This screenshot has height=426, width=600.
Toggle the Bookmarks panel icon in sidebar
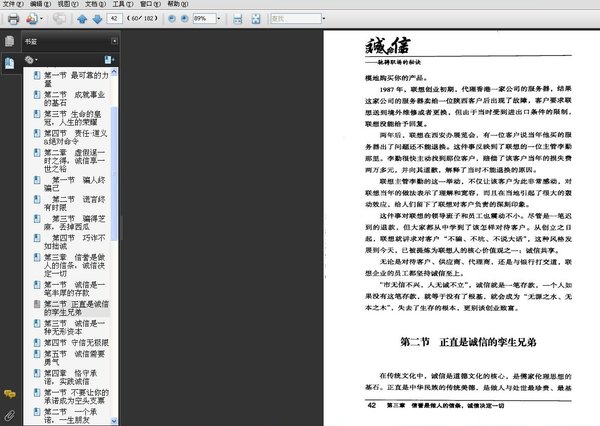click(10, 63)
